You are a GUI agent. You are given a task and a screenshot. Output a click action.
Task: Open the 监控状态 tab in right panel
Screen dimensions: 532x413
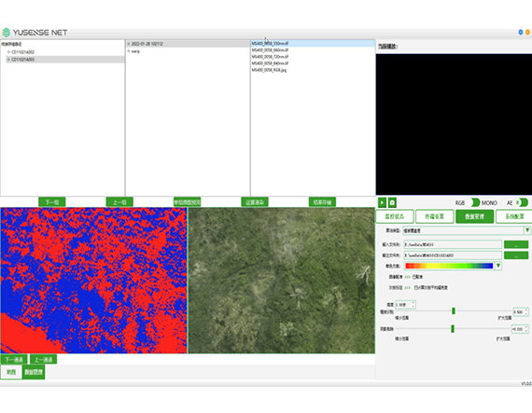point(395,216)
